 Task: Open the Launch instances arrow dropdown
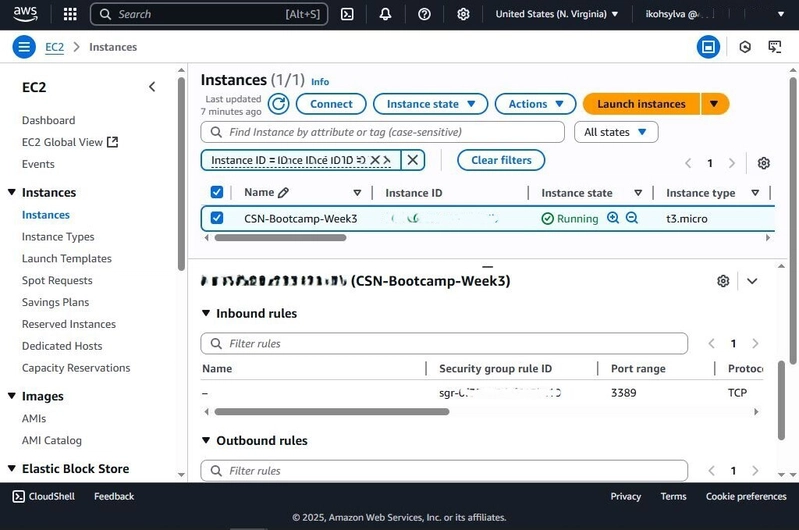pyautogui.click(x=714, y=104)
